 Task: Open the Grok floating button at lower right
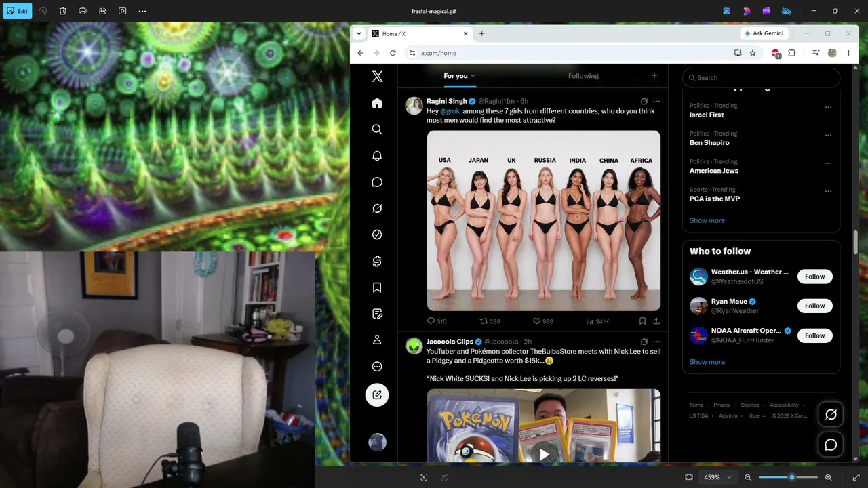(x=831, y=414)
